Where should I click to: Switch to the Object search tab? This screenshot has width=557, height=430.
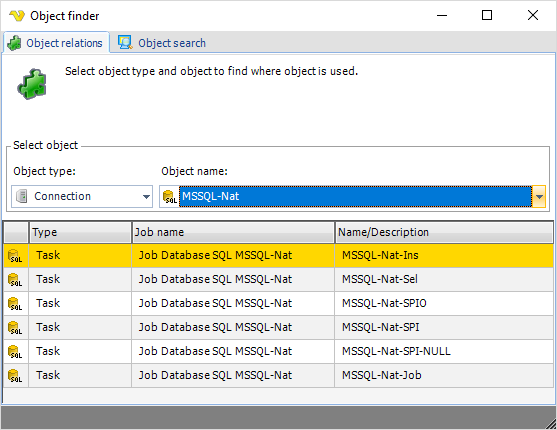tap(162, 43)
